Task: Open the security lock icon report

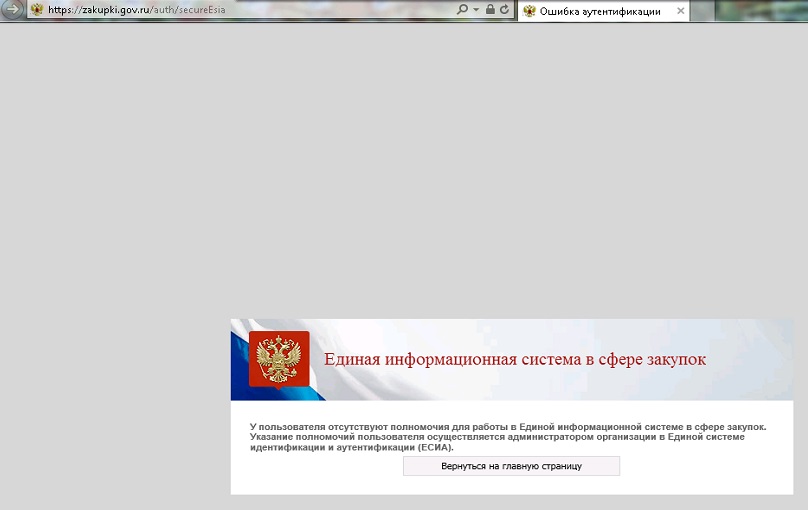Action: pyautogui.click(x=490, y=10)
